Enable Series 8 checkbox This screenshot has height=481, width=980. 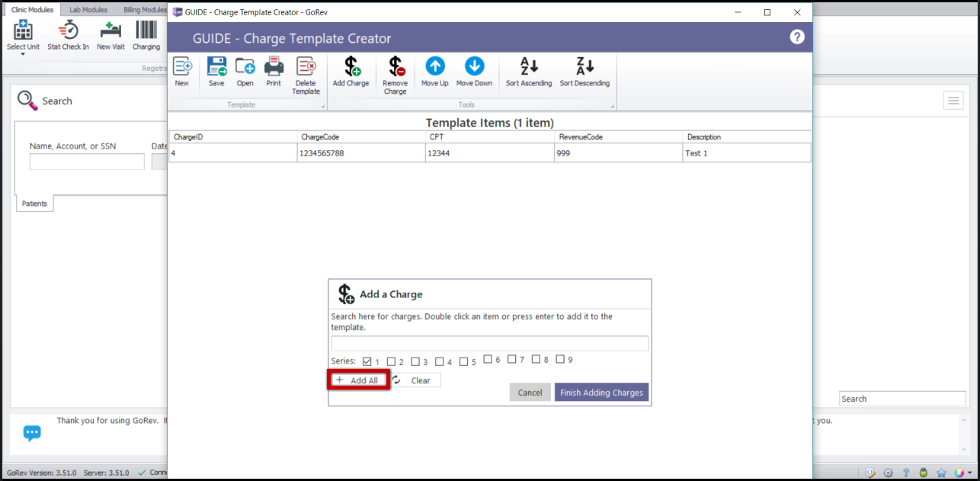pyautogui.click(x=536, y=359)
